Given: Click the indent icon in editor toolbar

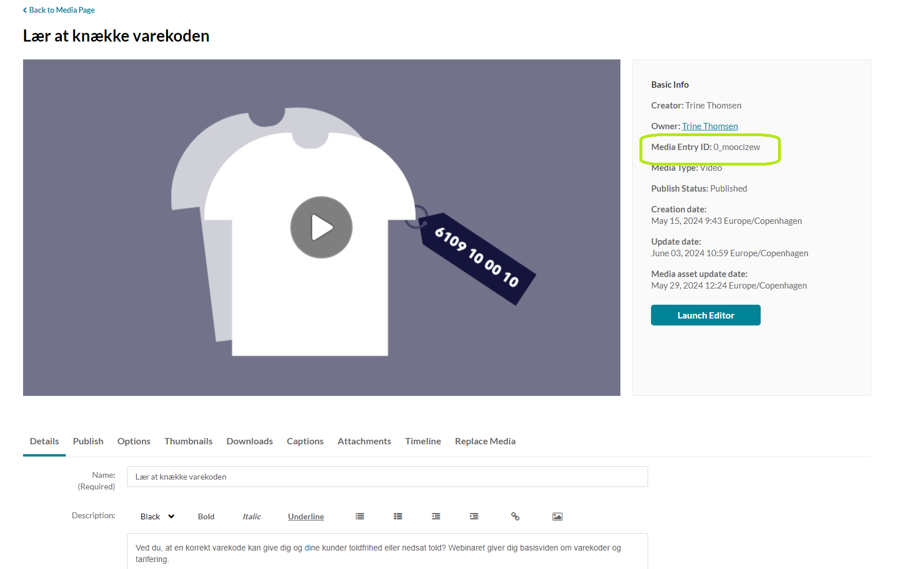Looking at the screenshot, I should [474, 516].
